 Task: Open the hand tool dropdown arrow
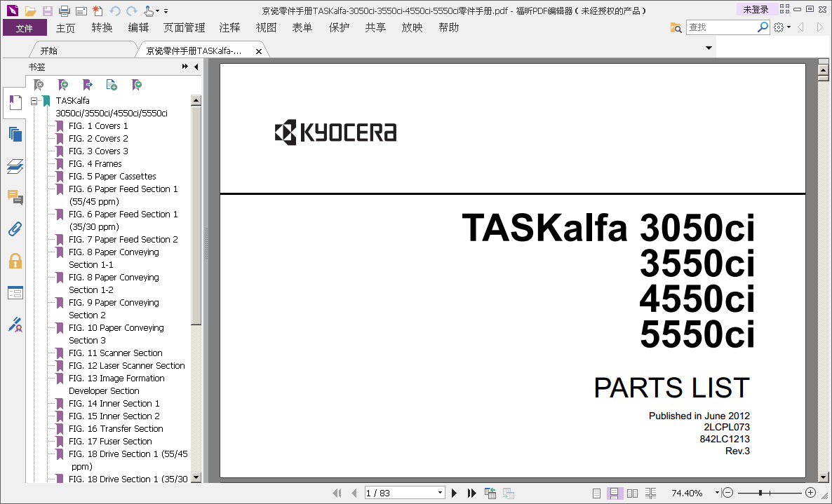coord(158,11)
